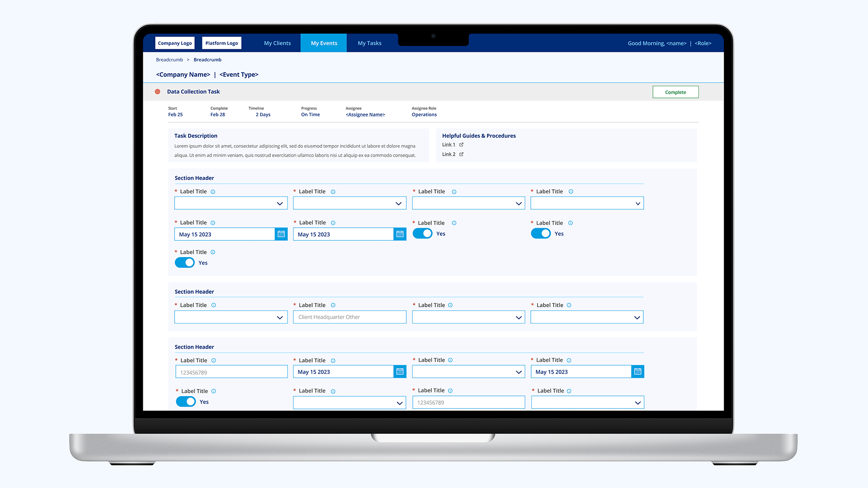Screen dimensions: 868x488
Task: Open calendar picker in first section's second date field
Action: [400, 234]
